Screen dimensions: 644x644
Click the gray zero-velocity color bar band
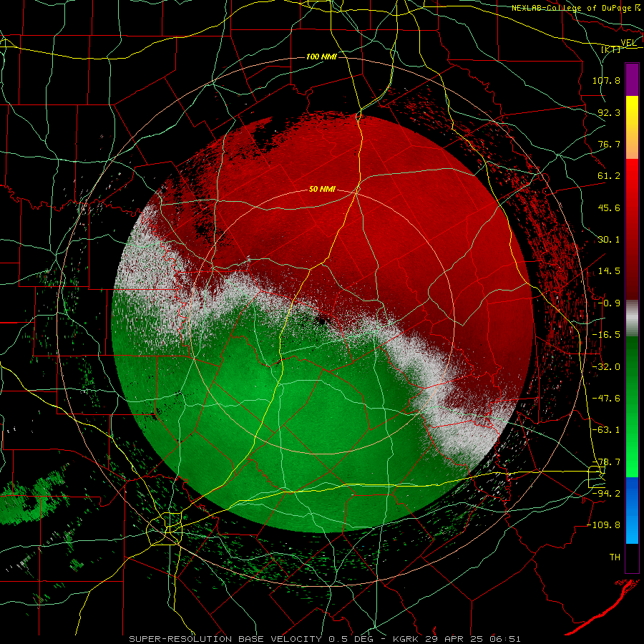click(632, 318)
